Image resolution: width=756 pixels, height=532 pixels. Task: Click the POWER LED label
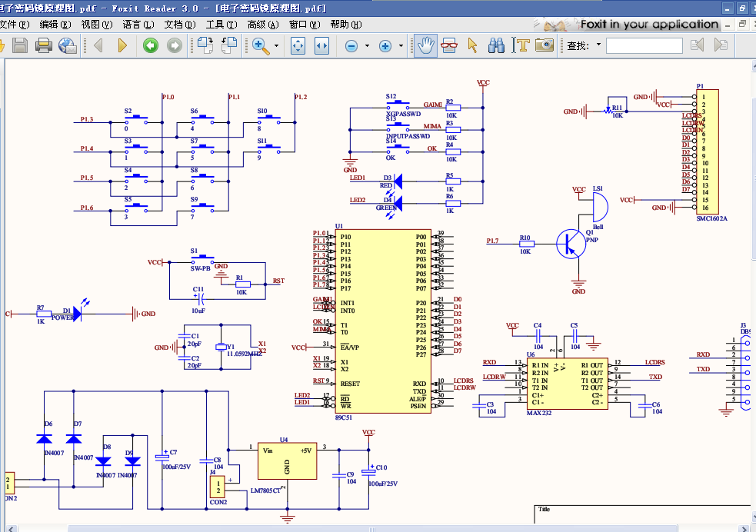(x=62, y=318)
